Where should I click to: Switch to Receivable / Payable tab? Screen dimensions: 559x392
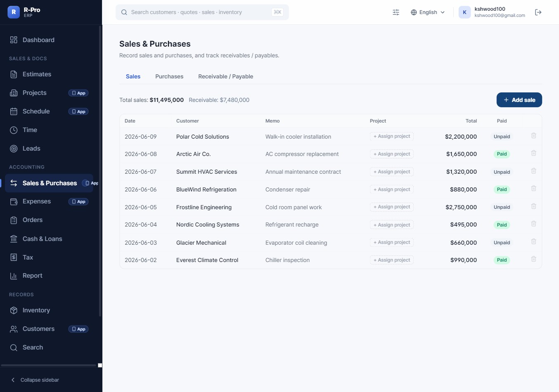tap(226, 76)
